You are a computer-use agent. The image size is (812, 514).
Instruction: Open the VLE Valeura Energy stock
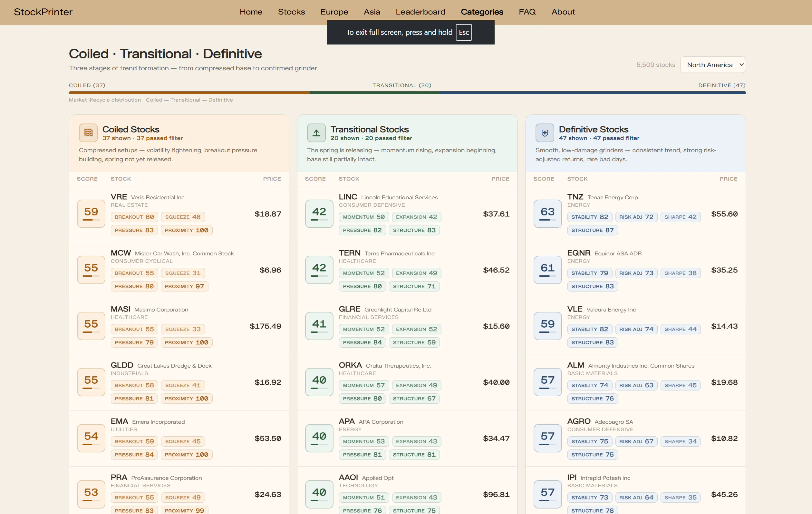(x=636, y=326)
